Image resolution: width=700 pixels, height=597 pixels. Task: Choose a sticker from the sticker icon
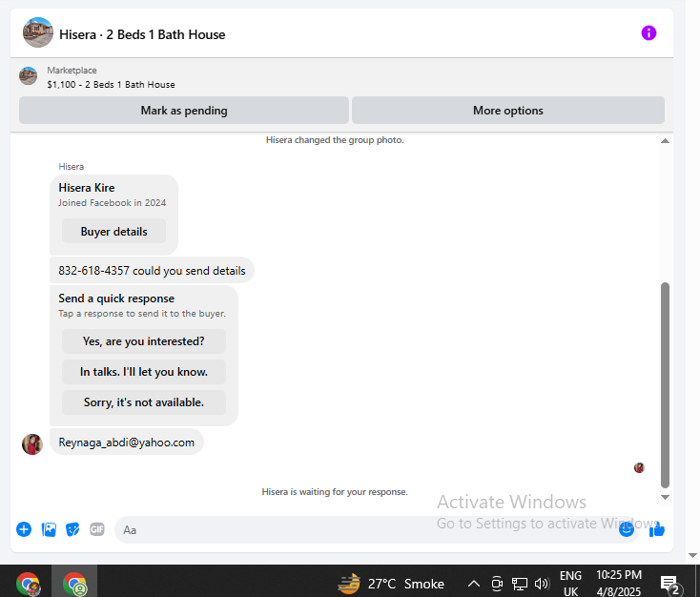tap(72, 529)
